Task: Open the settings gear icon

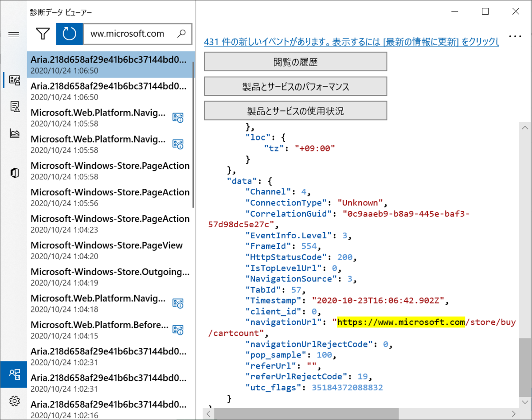Action: 15,401
